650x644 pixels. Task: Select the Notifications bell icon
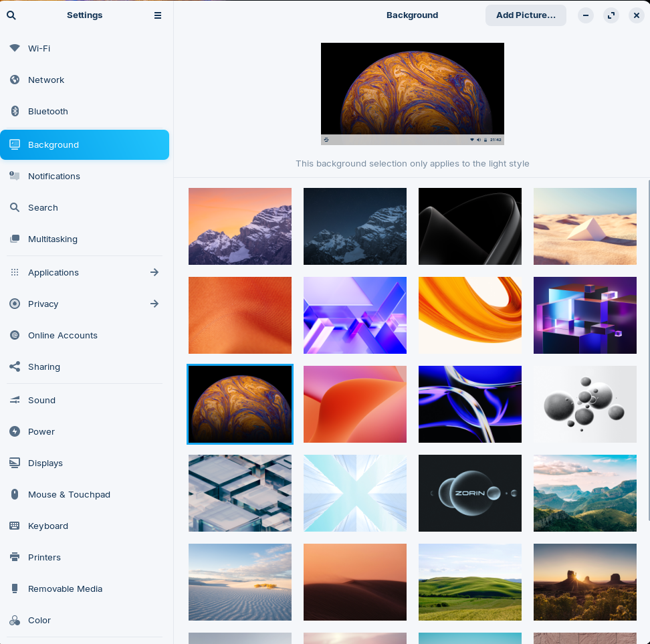coord(15,176)
